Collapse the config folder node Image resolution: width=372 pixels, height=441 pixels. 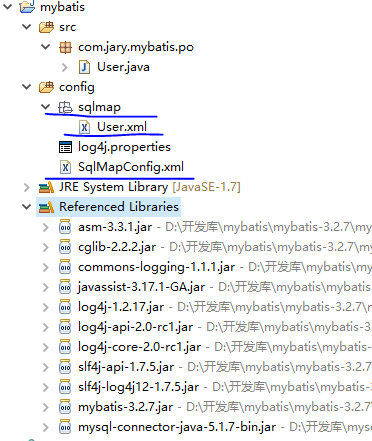tap(26, 87)
